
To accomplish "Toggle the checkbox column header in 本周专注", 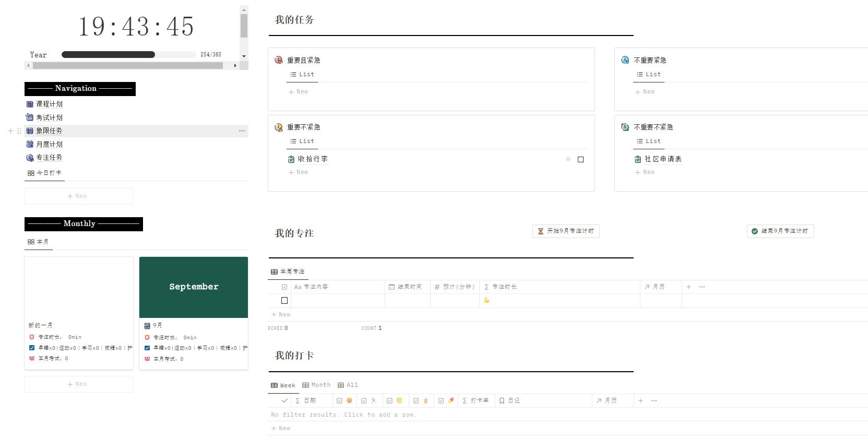I will point(284,287).
